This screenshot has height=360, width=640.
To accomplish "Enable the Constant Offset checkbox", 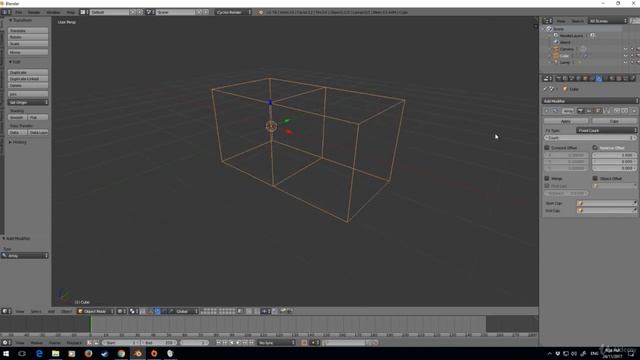I will coord(547,148).
